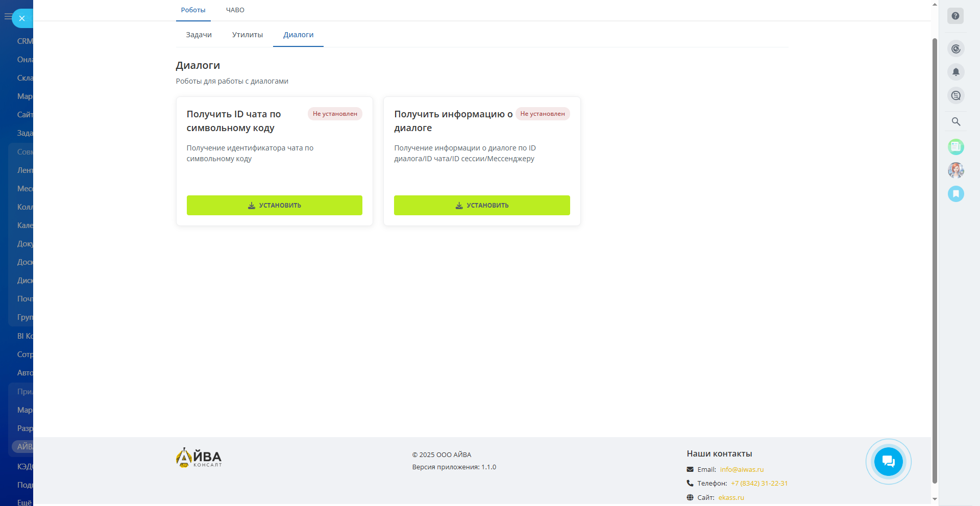
Task: Click the phone handset icon beside Телефон
Action: tap(690, 483)
